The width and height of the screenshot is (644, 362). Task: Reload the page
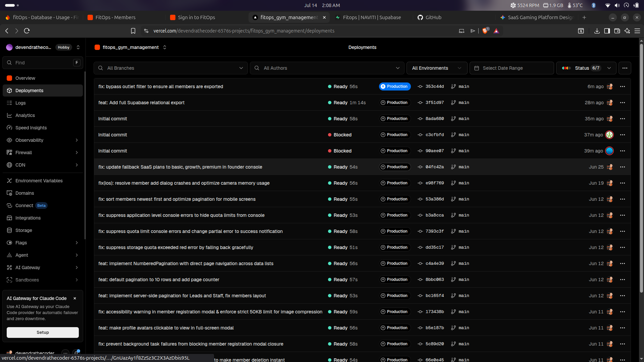click(x=27, y=31)
